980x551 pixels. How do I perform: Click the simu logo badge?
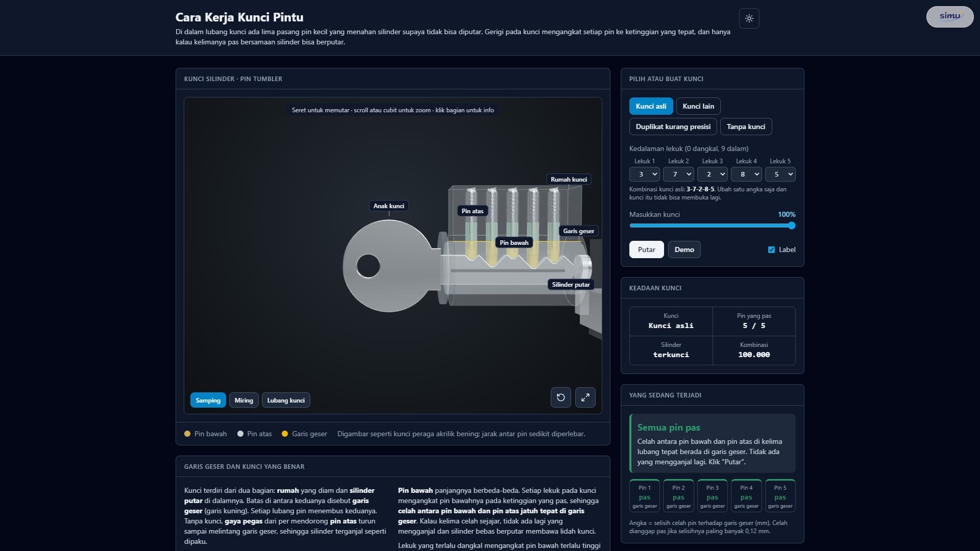pyautogui.click(x=949, y=16)
